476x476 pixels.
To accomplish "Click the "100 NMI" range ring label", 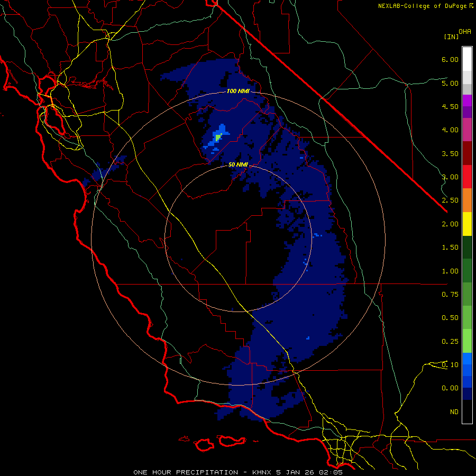I will 238,91.
